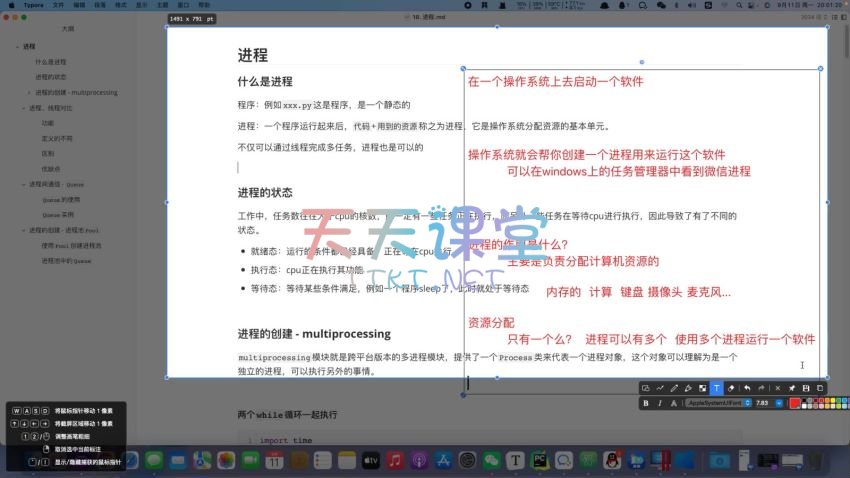Open the 文件 menu in menu bar
The width and height of the screenshot is (850, 478).
(58, 5)
